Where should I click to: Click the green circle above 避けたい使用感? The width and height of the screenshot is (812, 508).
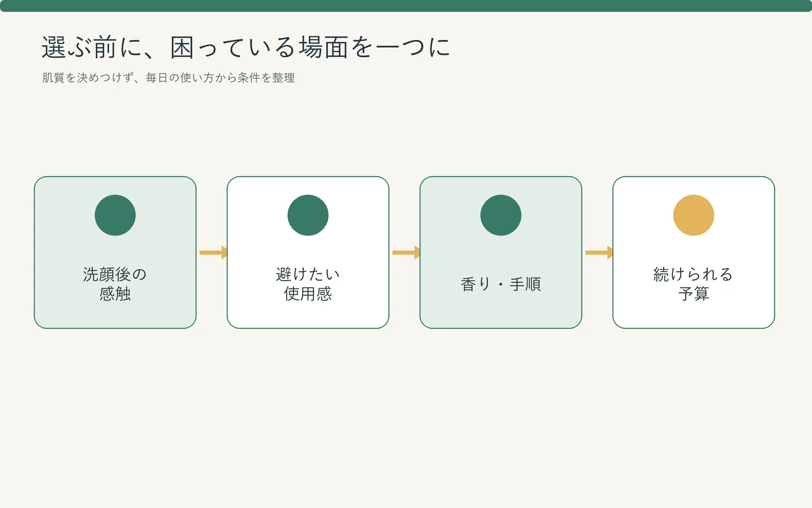point(308,215)
